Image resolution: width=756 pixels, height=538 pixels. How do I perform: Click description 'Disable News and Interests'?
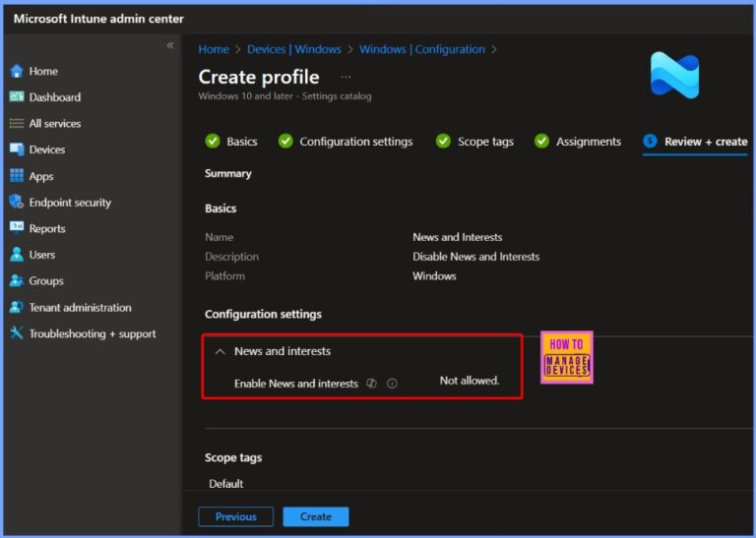[x=475, y=257]
